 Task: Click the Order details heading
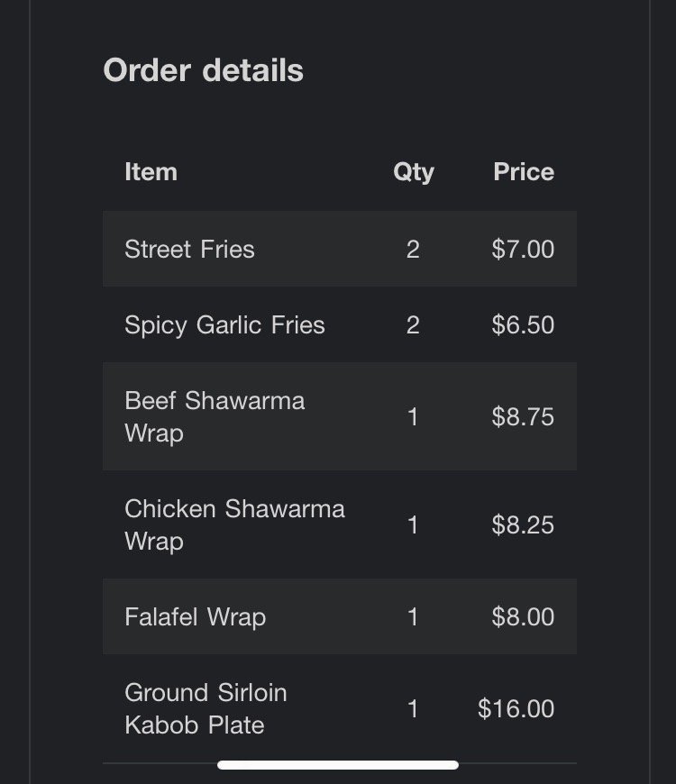click(x=203, y=70)
